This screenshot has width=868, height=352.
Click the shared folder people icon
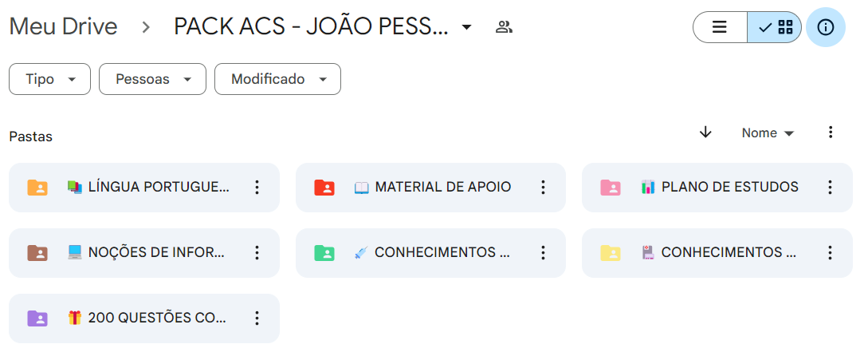coord(503,27)
